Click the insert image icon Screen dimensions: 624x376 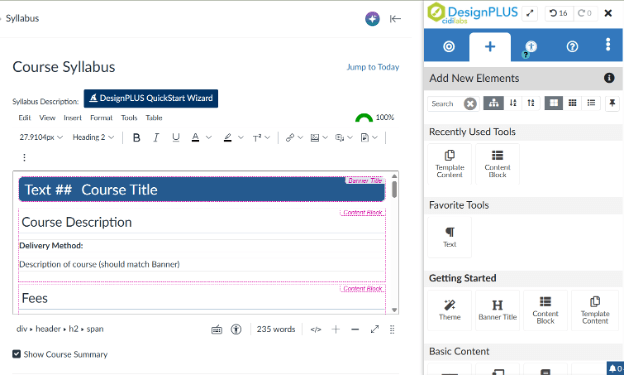[315, 138]
